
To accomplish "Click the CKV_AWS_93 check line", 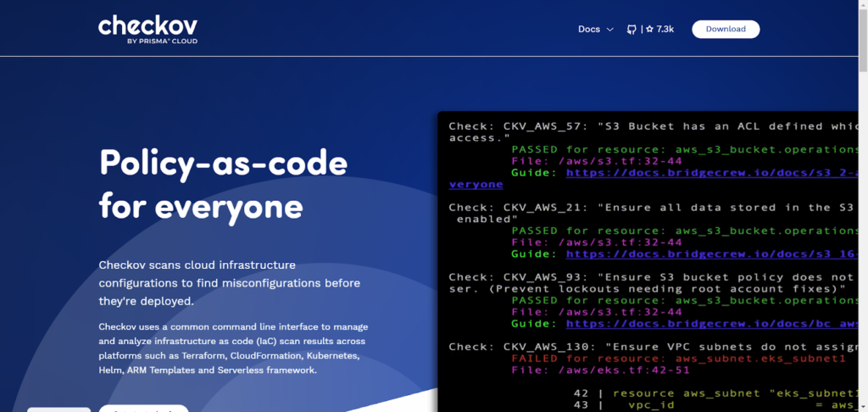I will pos(654,277).
